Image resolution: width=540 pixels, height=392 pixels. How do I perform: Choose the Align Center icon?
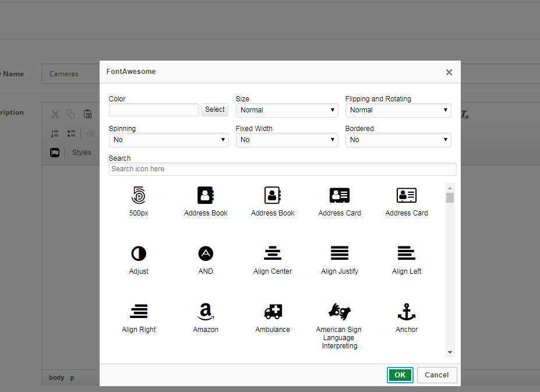(273, 253)
